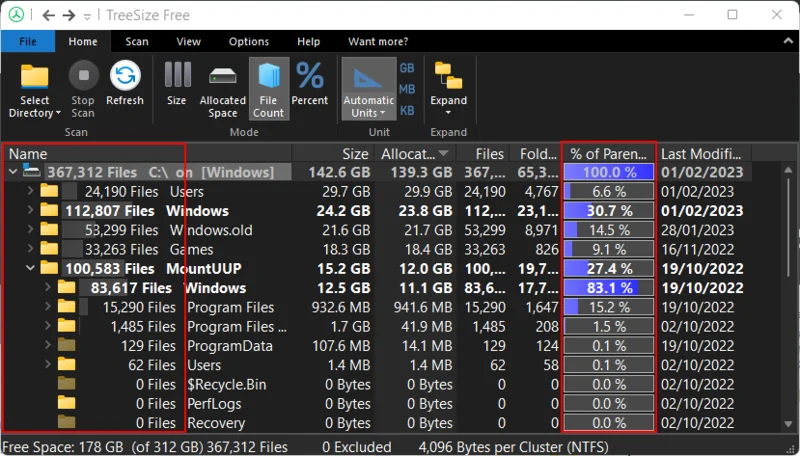Viewport: 800px width, 456px height.
Task: Toggle Automatic Units option
Action: (368, 78)
